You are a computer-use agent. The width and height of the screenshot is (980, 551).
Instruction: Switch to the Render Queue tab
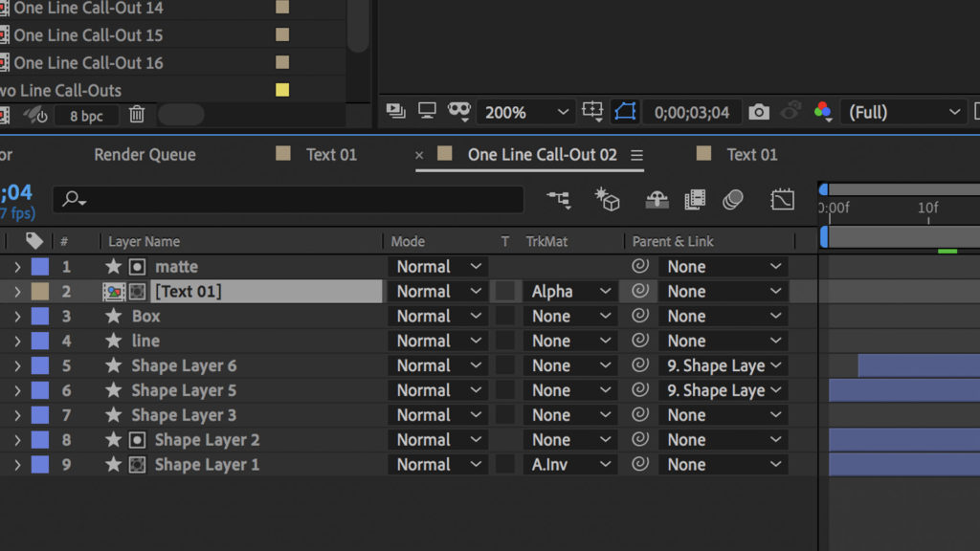(145, 154)
